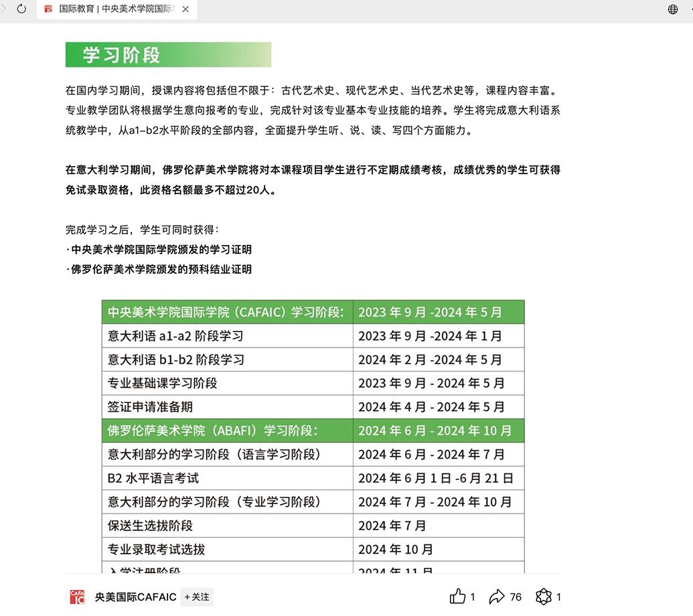Click the red favicon on the browser tab
693x616 pixels.
coord(48,9)
